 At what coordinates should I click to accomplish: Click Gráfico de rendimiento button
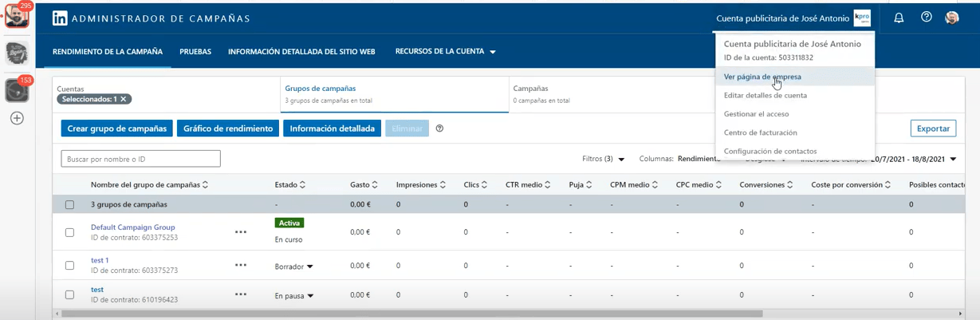click(228, 128)
